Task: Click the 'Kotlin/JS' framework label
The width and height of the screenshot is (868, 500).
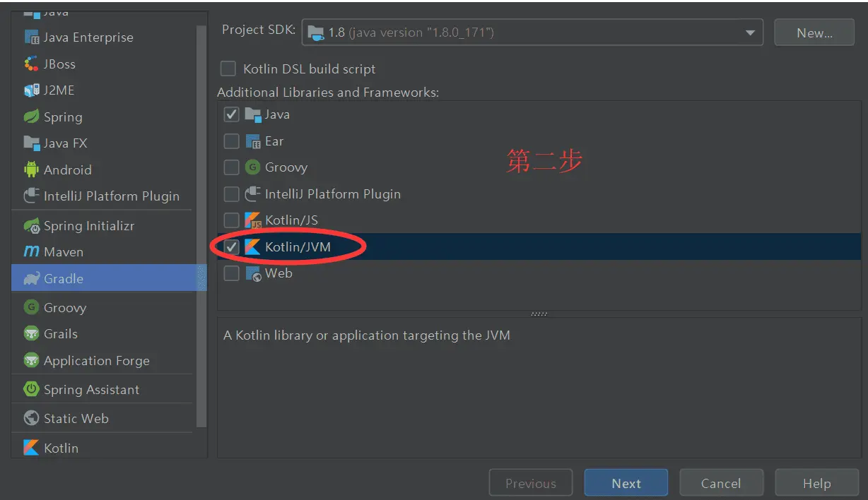Action: (291, 220)
